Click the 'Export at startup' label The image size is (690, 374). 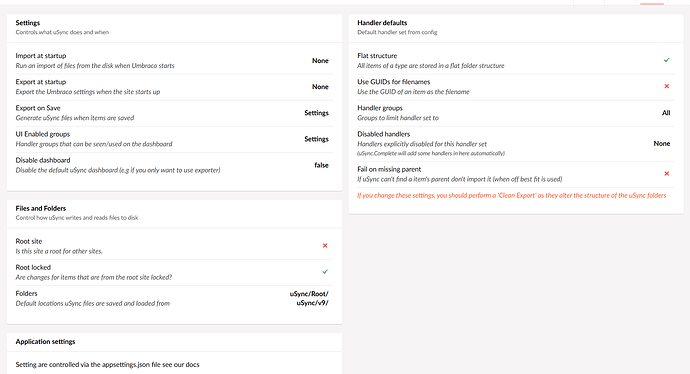click(x=41, y=82)
